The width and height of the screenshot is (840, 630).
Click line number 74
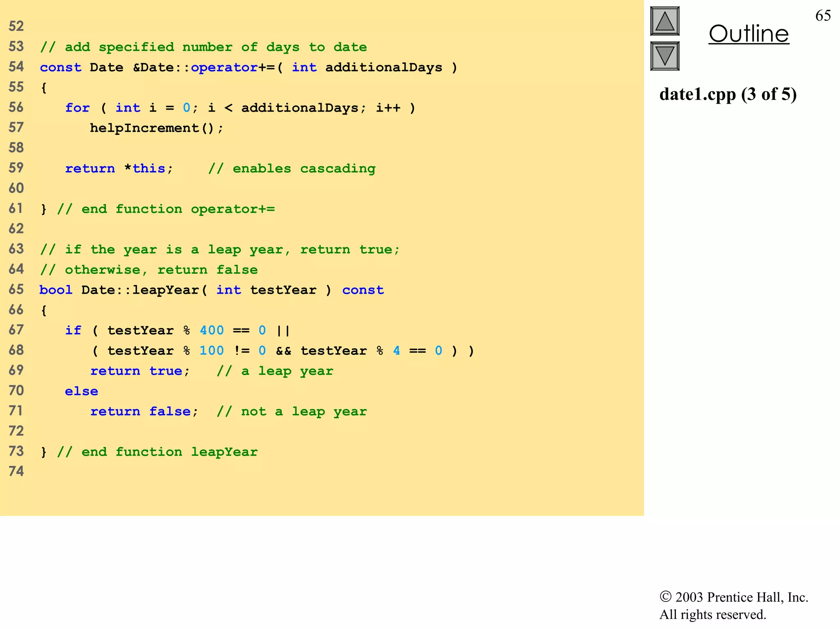point(16,471)
